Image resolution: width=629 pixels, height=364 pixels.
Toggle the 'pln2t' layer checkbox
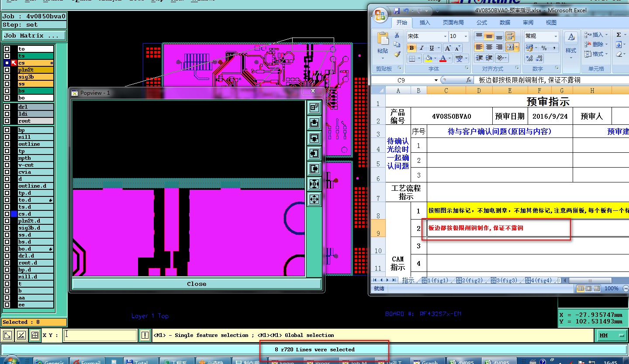click(x=7, y=70)
